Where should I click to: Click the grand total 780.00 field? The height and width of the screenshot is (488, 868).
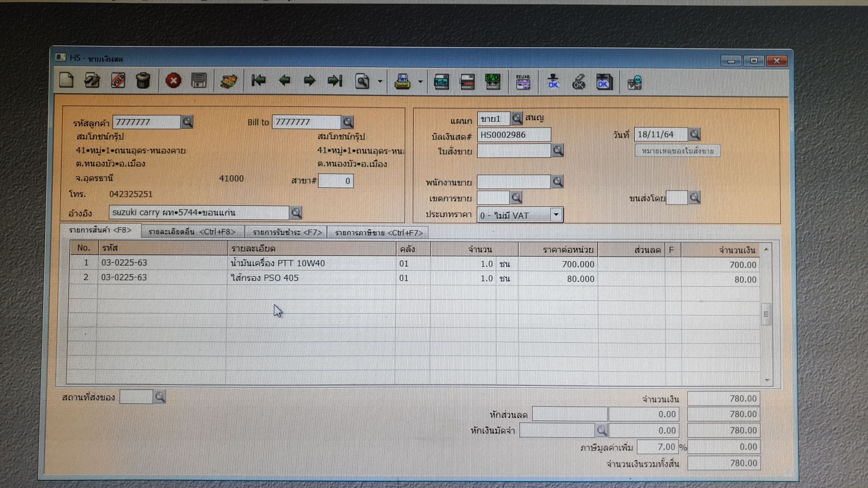[724, 463]
